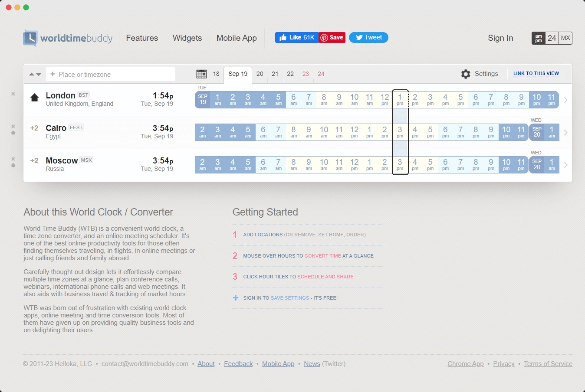This screenshot has width=585, height=392.
Task: Select Cairo's 10 am hour tile
Action: tap(324, 132)
